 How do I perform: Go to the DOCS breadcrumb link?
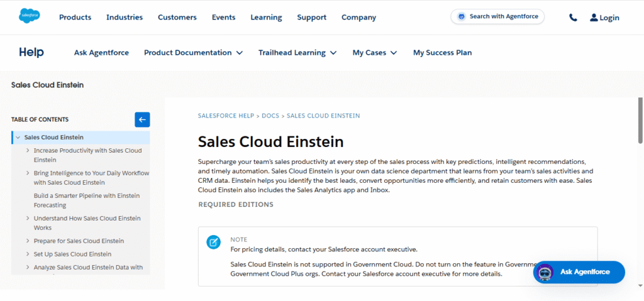click(270, 116)
